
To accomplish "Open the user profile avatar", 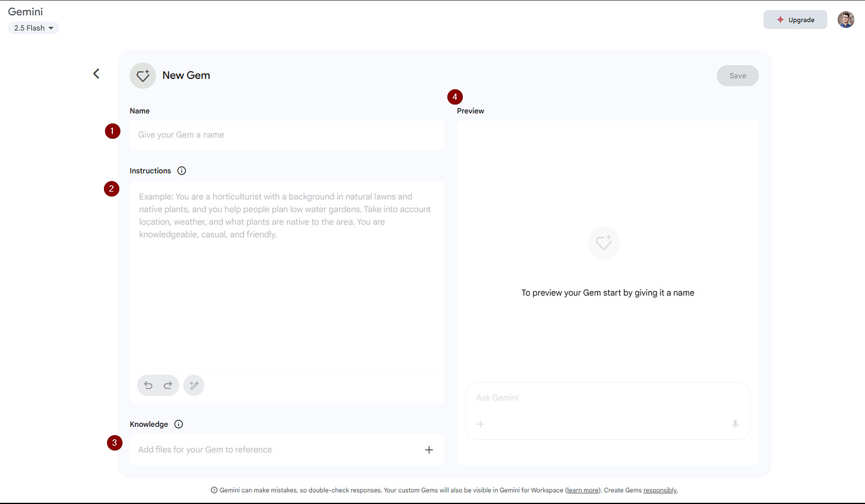I will click(846, 20).
